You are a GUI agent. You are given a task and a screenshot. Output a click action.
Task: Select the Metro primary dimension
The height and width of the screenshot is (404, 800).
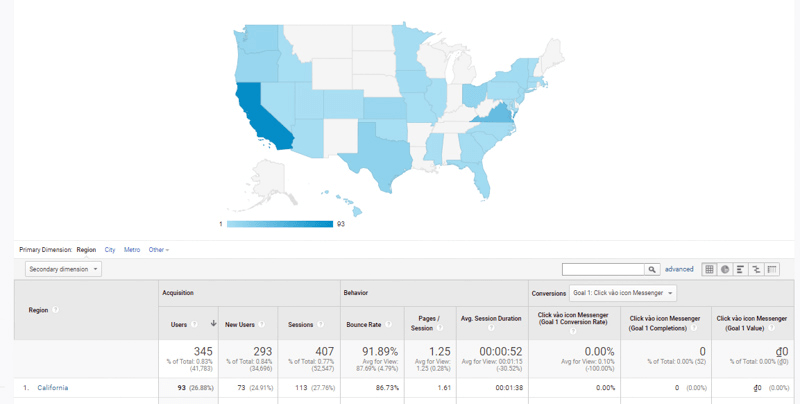(132, 250)
